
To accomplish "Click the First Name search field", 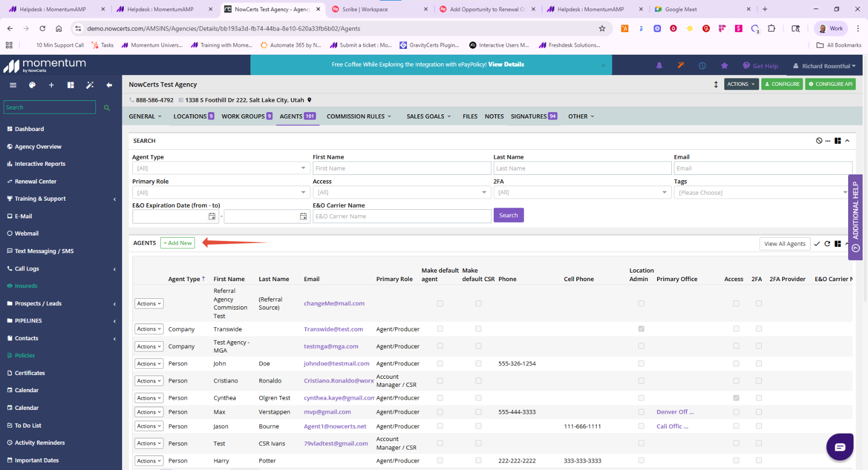I will pyautogui.click(x=402, y=168).
